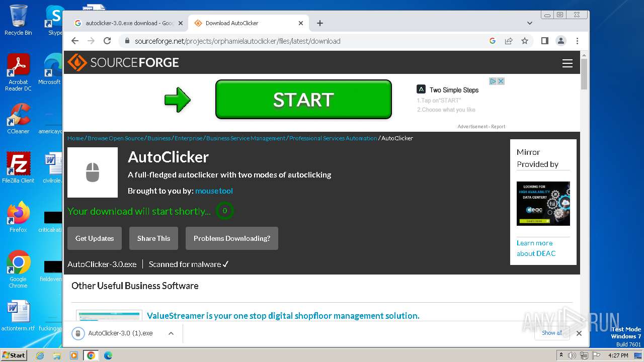
Task: Open the Chrome profile avatar
Action: tap(561, 41)
